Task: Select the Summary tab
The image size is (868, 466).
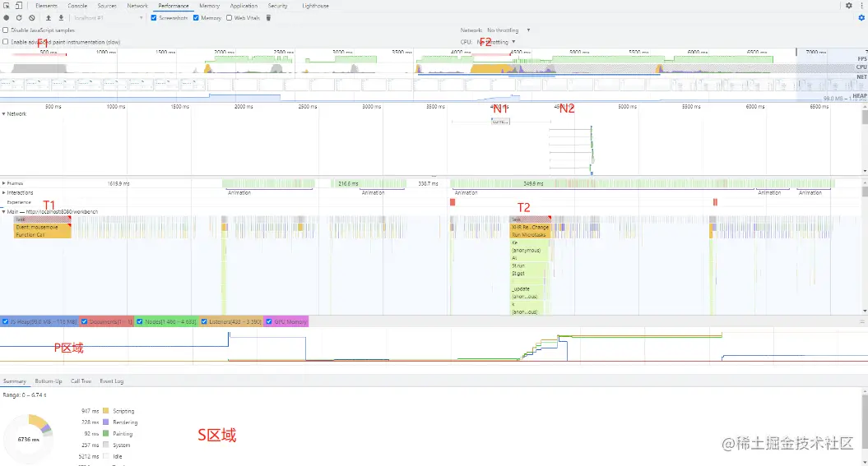Action: coord(14,381)
